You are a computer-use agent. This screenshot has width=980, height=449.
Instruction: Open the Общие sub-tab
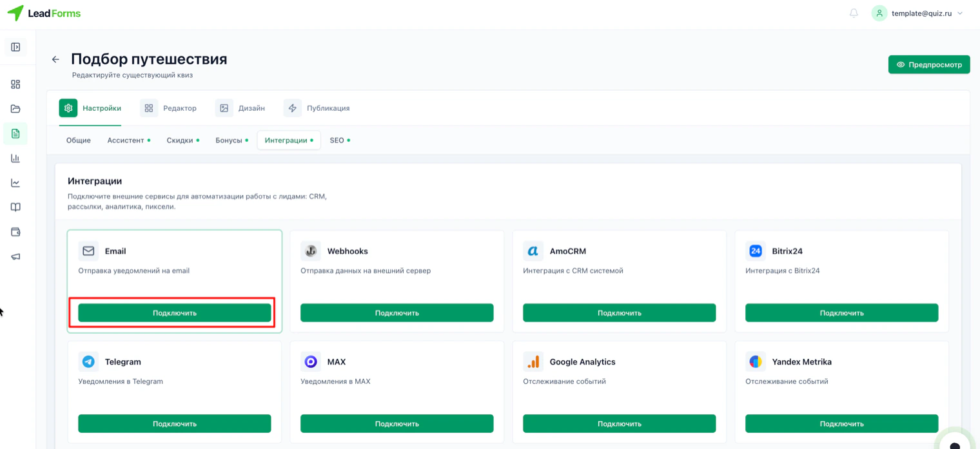(x=79, y=140)
